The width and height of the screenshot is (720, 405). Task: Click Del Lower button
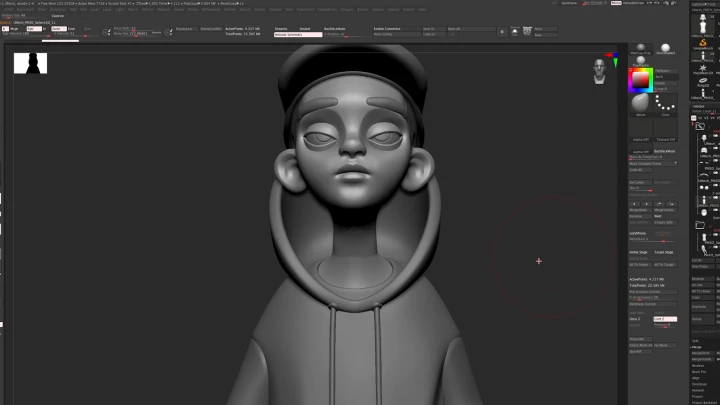(x=640, y=182)
